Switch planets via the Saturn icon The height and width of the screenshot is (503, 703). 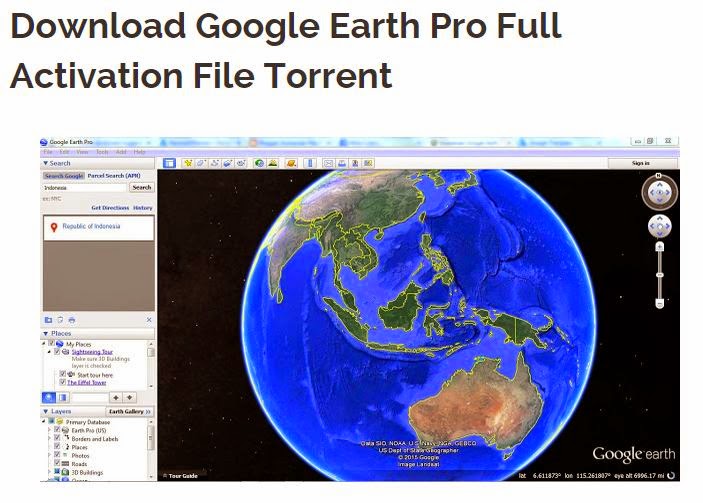[291, 163]
